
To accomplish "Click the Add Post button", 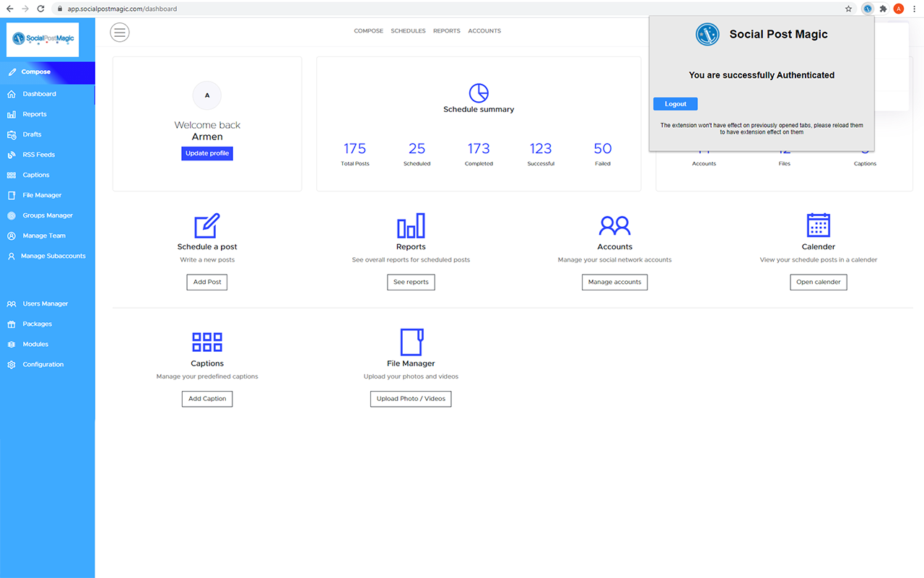I will [x=207, y=282].
